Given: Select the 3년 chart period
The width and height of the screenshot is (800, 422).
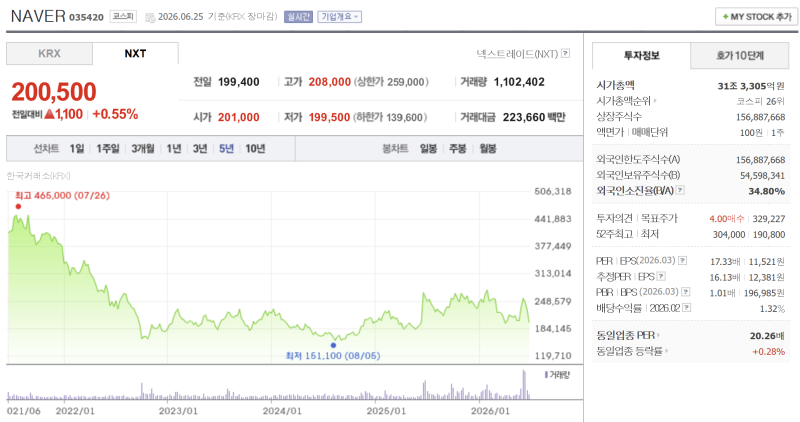Looking at the screenshot, I should click(x=200, y=148).
